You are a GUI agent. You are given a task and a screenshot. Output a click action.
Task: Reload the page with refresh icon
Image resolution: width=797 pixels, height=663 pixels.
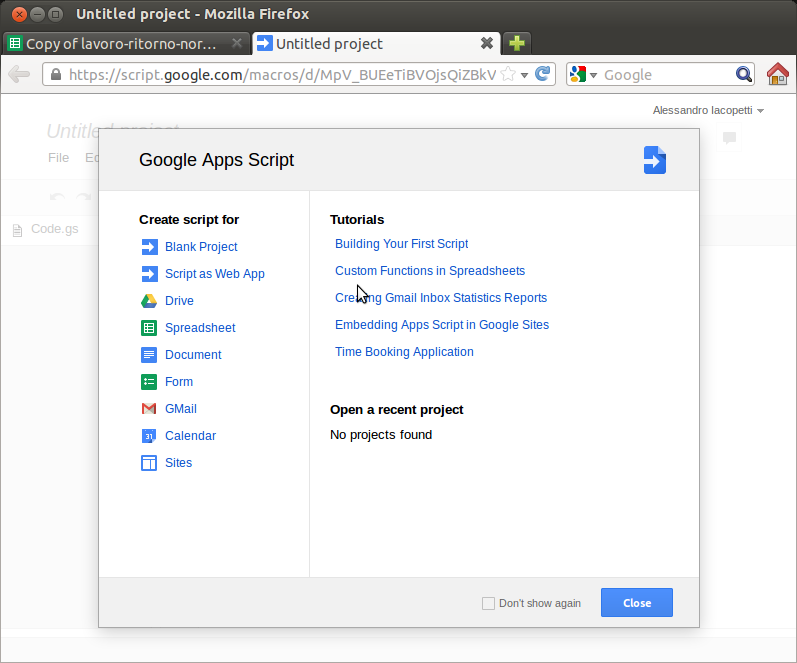pos(543,74)
